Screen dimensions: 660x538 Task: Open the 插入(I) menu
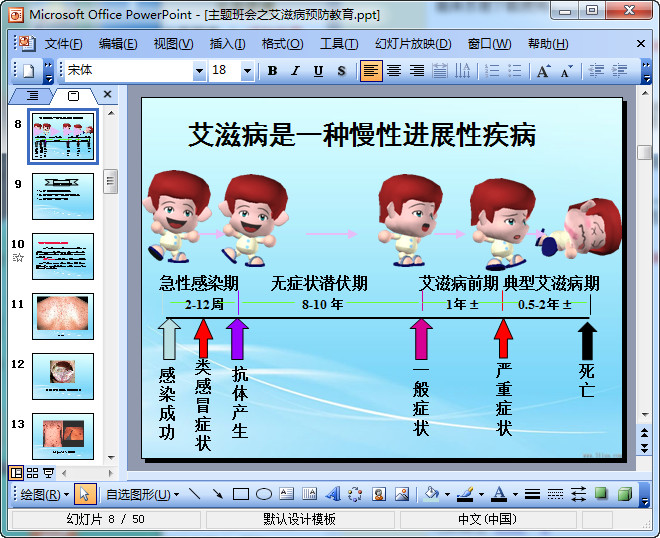pyautogui.click(x=227, y=44)
